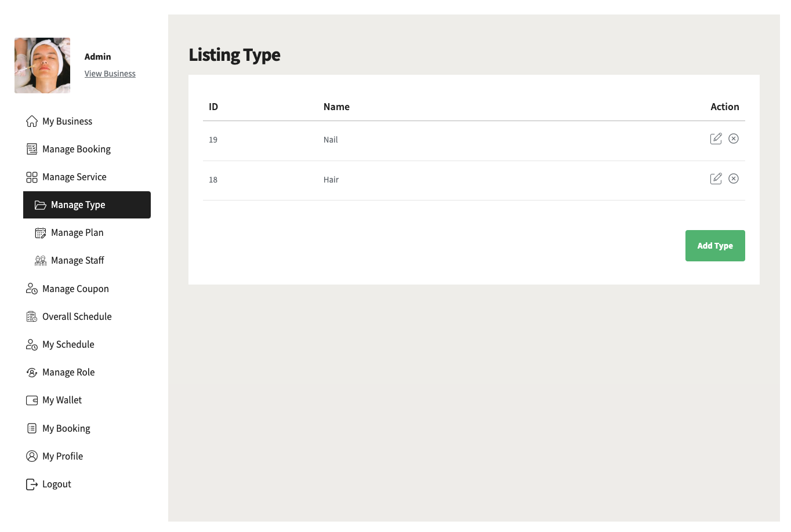Open the Manage Plan menu item
The height and width of the screenshot is (532, 791).
(x=77, y=233)
